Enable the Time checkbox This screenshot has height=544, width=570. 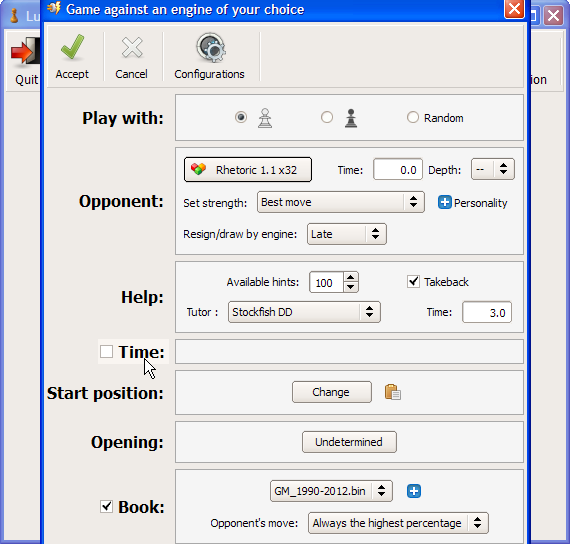click(107, 352)
